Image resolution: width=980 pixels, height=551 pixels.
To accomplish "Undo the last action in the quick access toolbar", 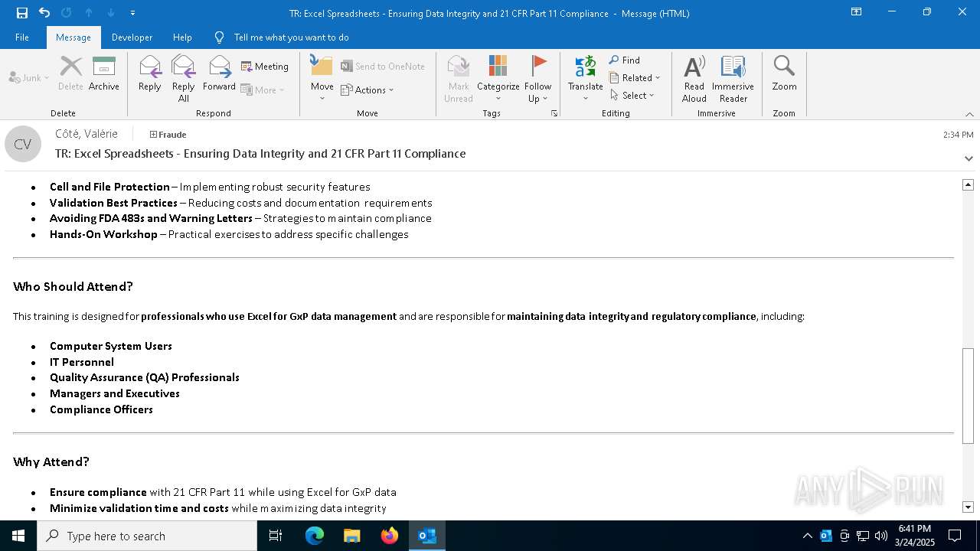I will pos(44,13).
